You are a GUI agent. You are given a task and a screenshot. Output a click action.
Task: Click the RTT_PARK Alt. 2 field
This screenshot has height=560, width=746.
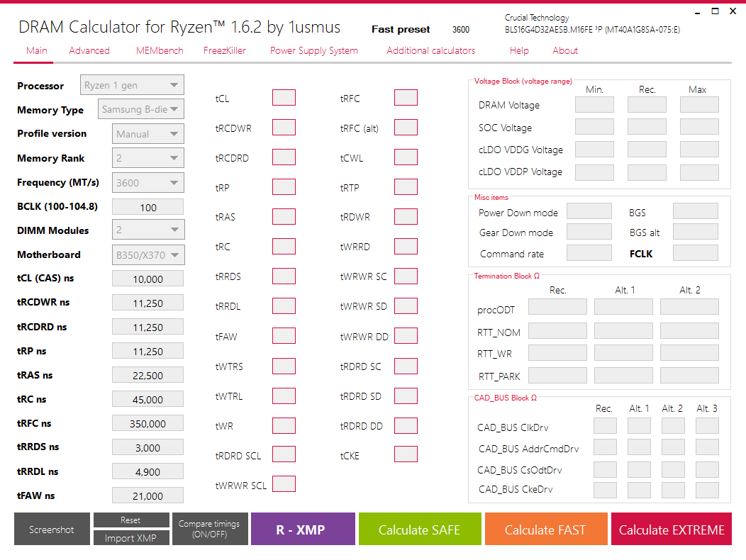click(689, 376)
